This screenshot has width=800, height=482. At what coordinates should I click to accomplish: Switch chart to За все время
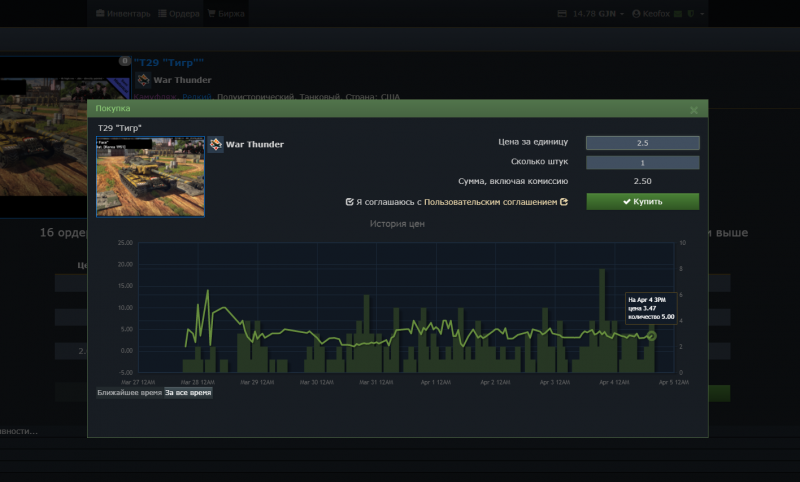(188, 393)
